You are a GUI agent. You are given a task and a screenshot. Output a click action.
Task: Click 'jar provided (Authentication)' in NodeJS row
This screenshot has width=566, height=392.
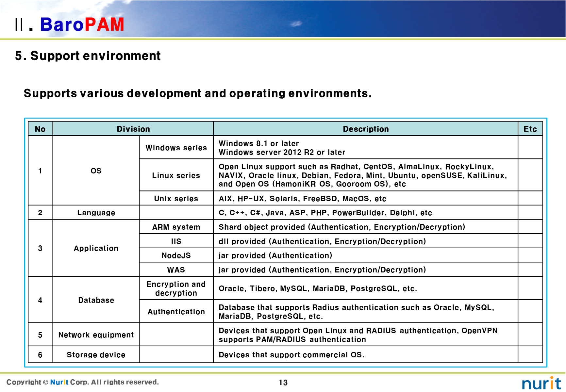275,255
